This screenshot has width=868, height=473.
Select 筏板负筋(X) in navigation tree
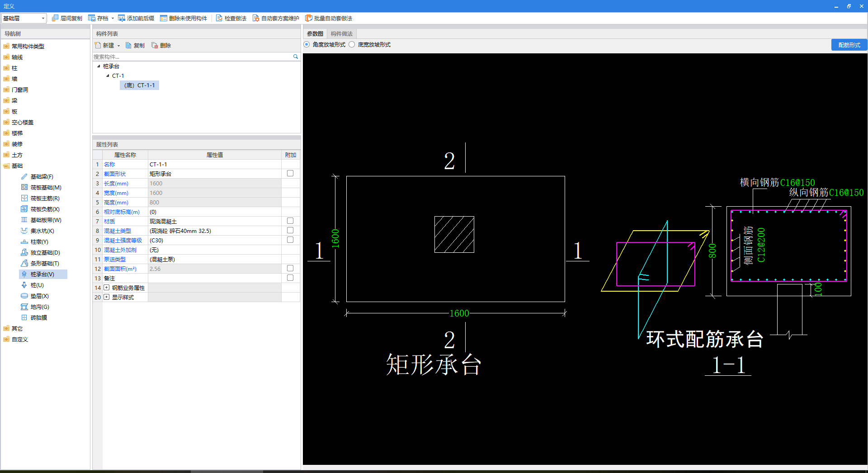click(45, 209)
